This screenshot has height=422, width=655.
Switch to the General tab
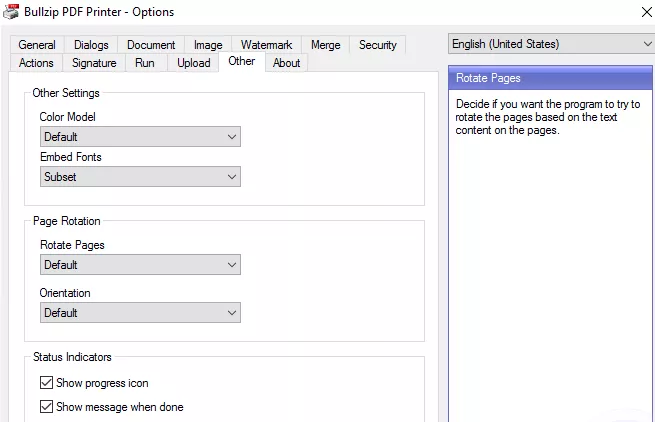[37, 45]
